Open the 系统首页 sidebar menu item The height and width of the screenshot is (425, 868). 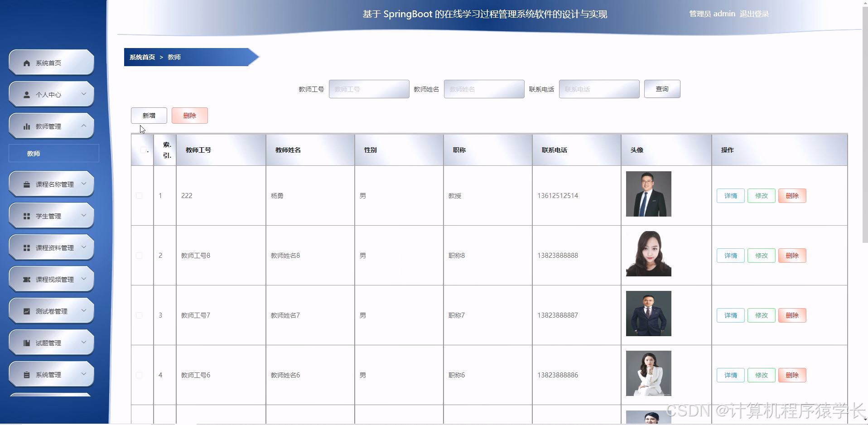51,63
